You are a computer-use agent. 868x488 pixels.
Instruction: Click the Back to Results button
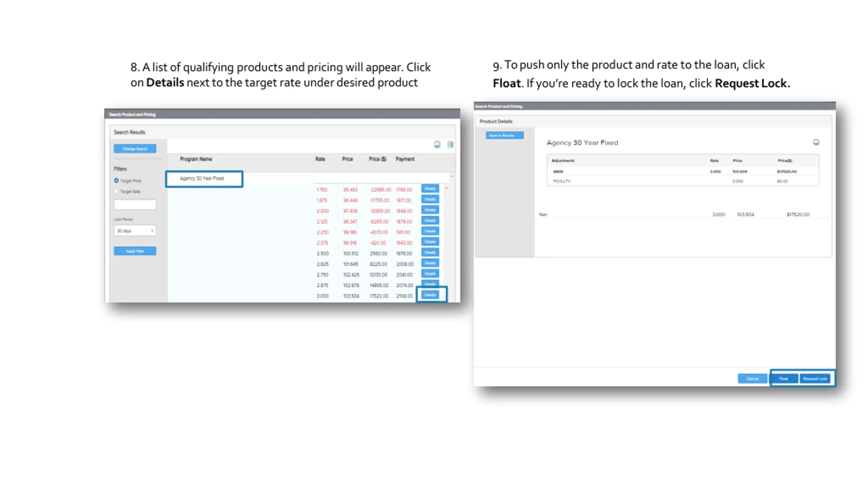point(504,136)
